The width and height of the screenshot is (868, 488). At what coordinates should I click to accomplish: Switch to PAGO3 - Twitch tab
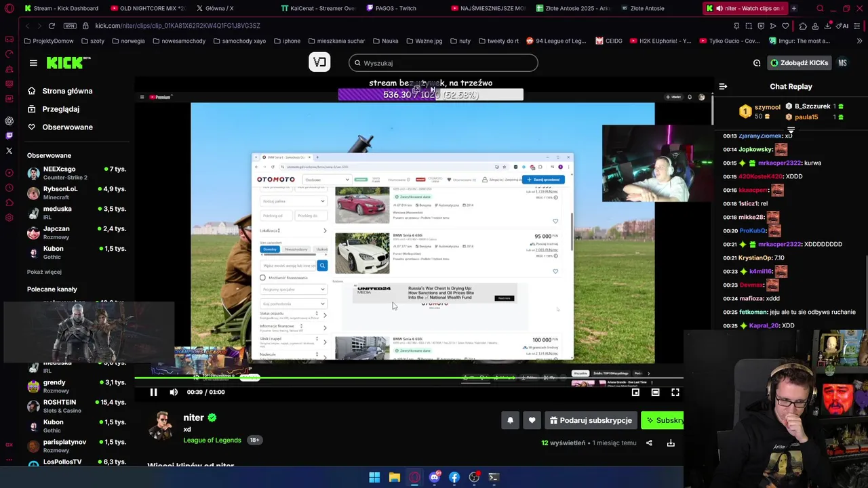(391, 8)
